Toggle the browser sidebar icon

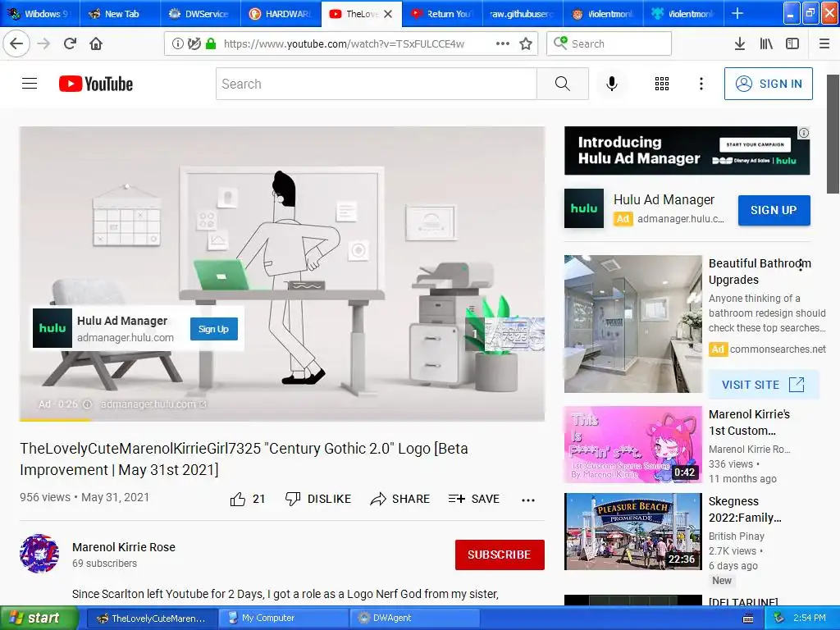(x=792, y=43)
